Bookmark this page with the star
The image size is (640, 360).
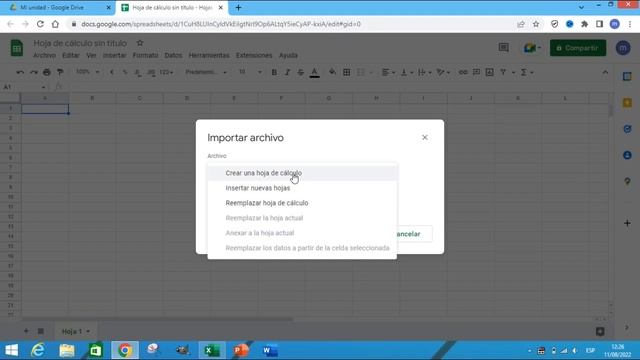pyautogui.click(x=536, y=24)
